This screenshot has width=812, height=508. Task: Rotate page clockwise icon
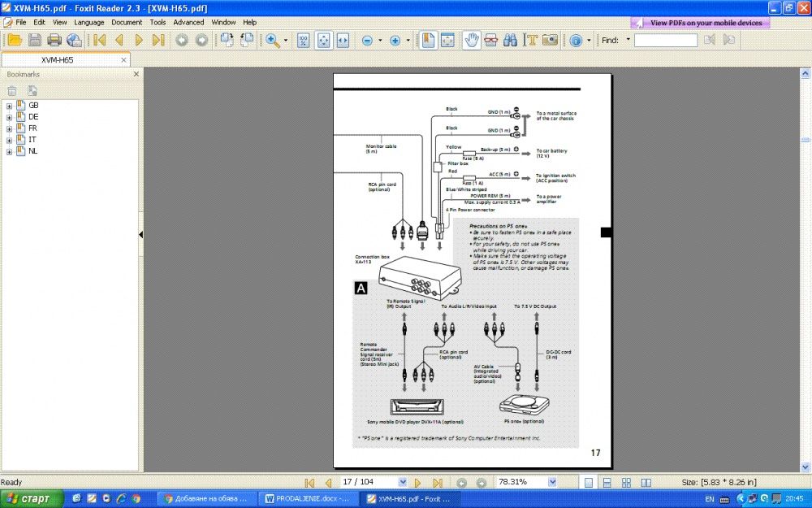(x=227, y=40)
